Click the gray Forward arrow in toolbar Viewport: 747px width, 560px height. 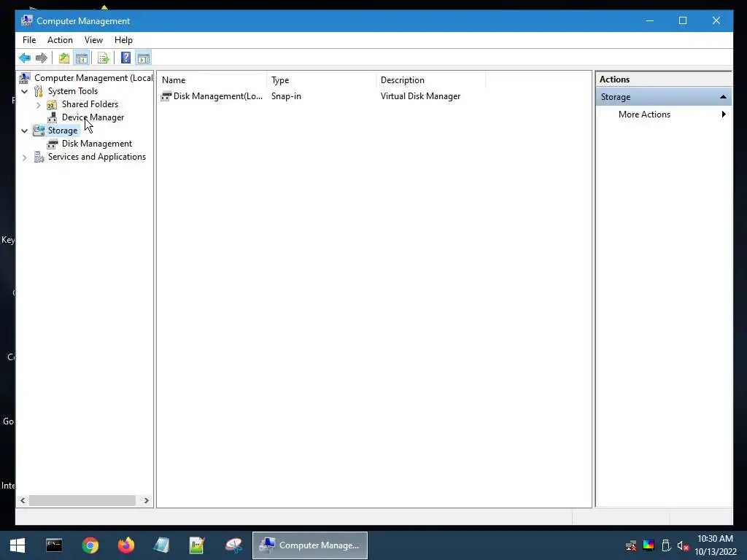tap(42, 58)
